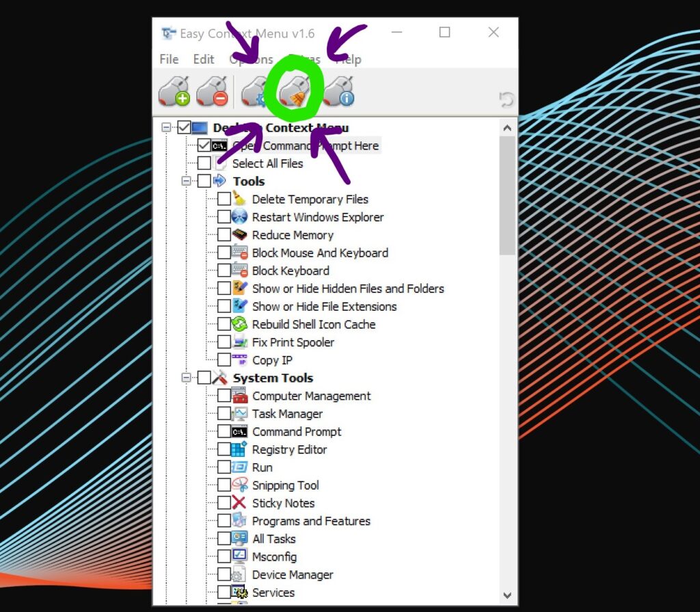The height and width of the screenshot is (612, 700).
Task: Tick the Show or Hide File Extensions checkbox
Action: click(x=224, y=307)
